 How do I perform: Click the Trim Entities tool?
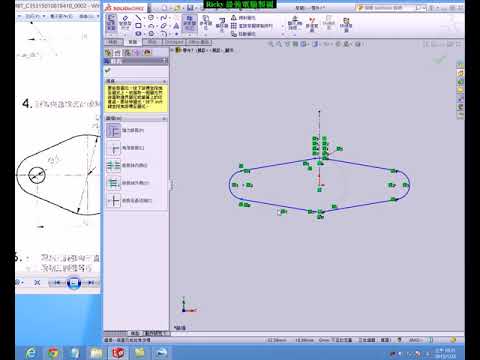click(190, 23)
